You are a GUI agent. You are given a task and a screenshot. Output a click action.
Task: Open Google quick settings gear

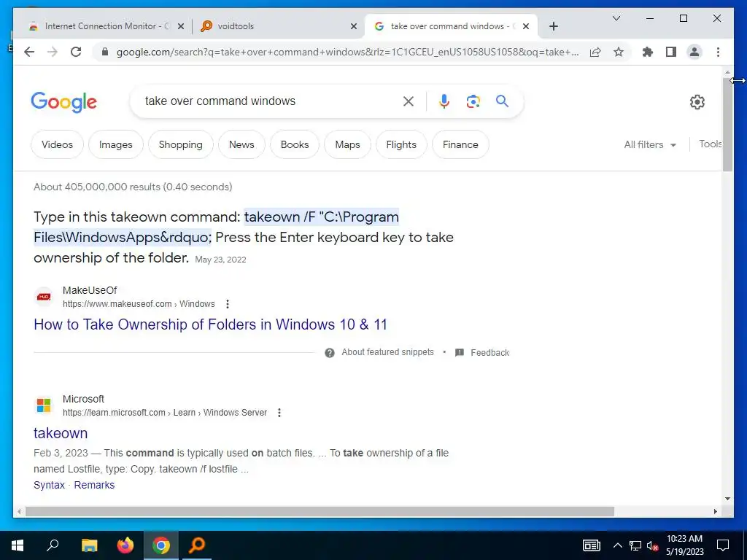(x=697, y=102)
